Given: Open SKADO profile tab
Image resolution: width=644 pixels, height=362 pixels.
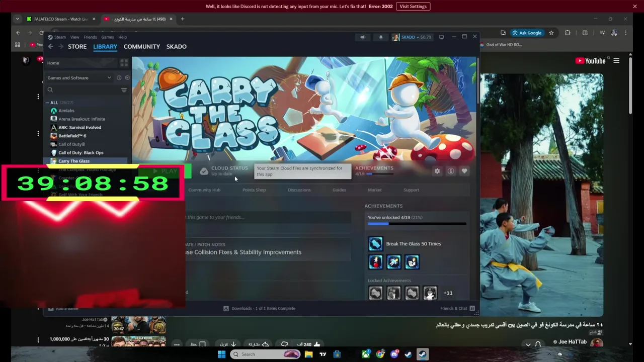Looking at the screenshot, I should point(177,47).
